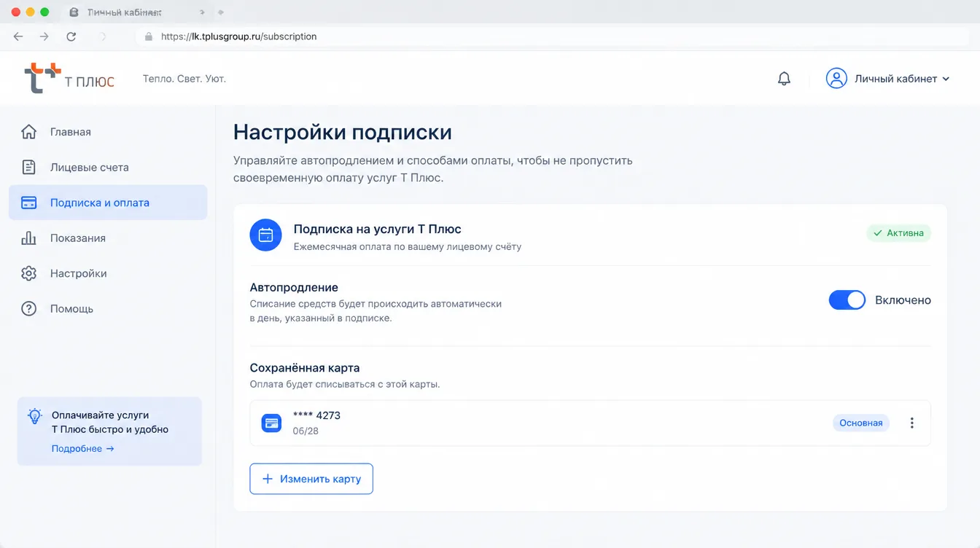The width and height of the screenshot is (980, 548).
Task: Expand the Личный кабинет account dropdown
Action: click(887, 79)
